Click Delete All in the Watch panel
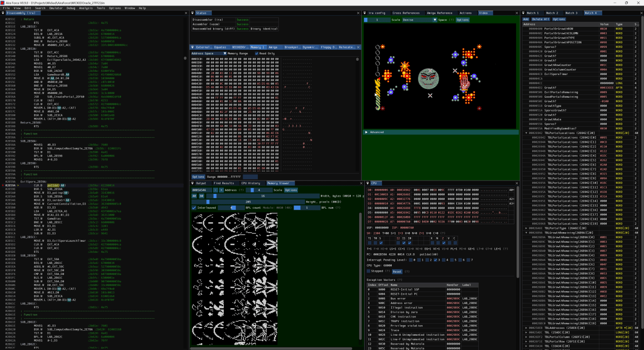Screen dimensions: 644x350 click(x=541, y=19)
